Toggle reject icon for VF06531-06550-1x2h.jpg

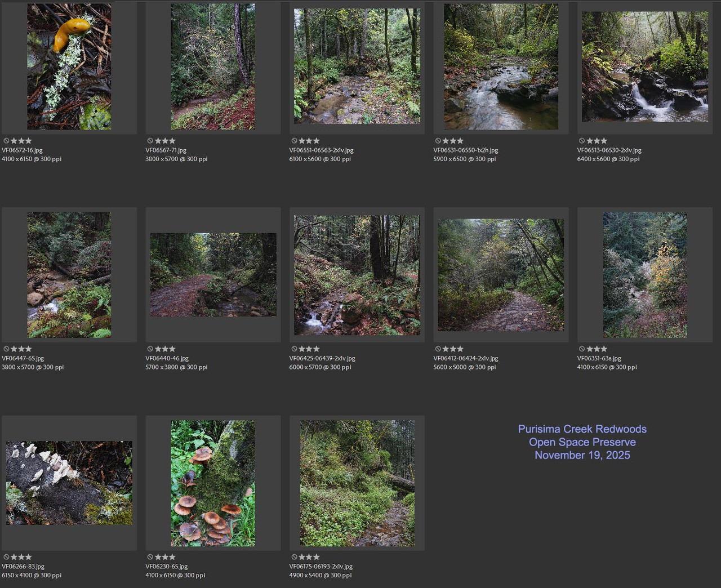[438, 141]
